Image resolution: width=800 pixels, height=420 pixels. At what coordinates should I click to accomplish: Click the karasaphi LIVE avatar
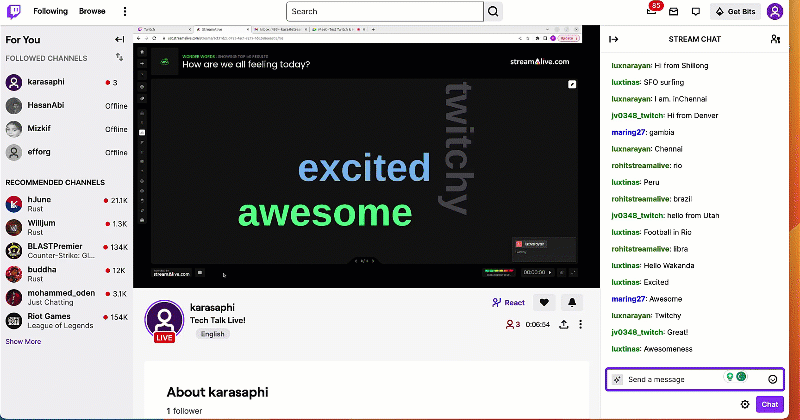(x=164, y=320)
